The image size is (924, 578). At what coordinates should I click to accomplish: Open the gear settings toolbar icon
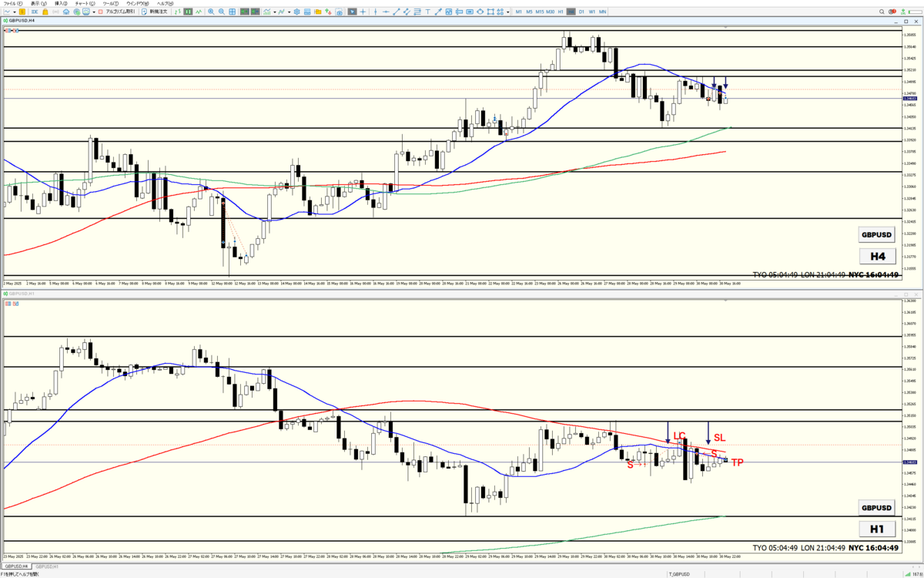pyautogui.click(x=297, y=12)
